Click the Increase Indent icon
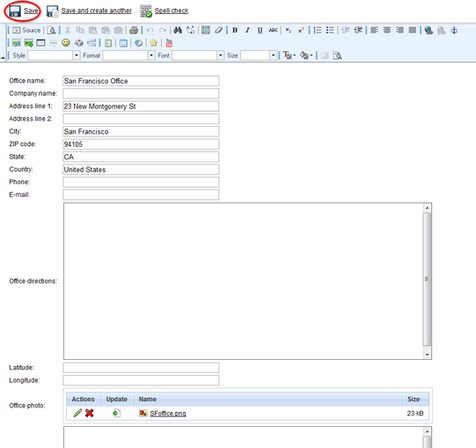This screenshot has height=448, width=476. coord(358,30)
